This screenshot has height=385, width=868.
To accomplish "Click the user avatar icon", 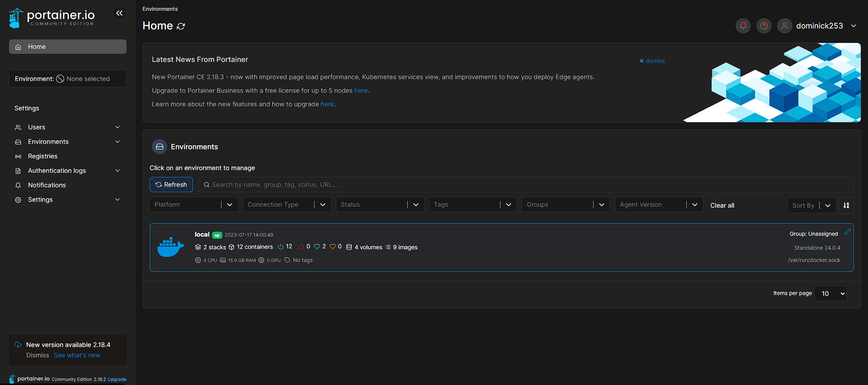I will point(785,26).
